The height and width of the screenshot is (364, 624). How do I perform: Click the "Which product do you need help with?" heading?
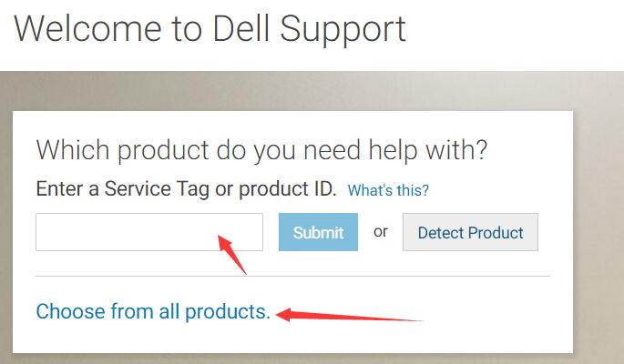(x=261, y=151)
